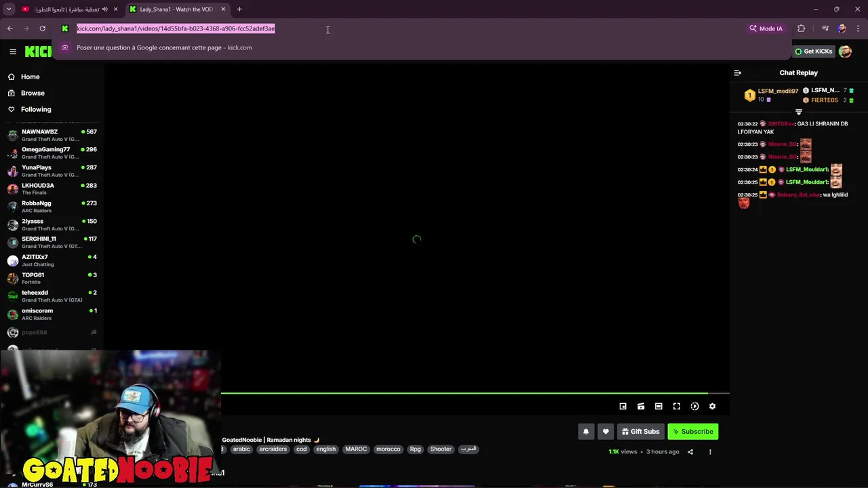
Task: Click the english tag
Action: (x=326, y=449)
